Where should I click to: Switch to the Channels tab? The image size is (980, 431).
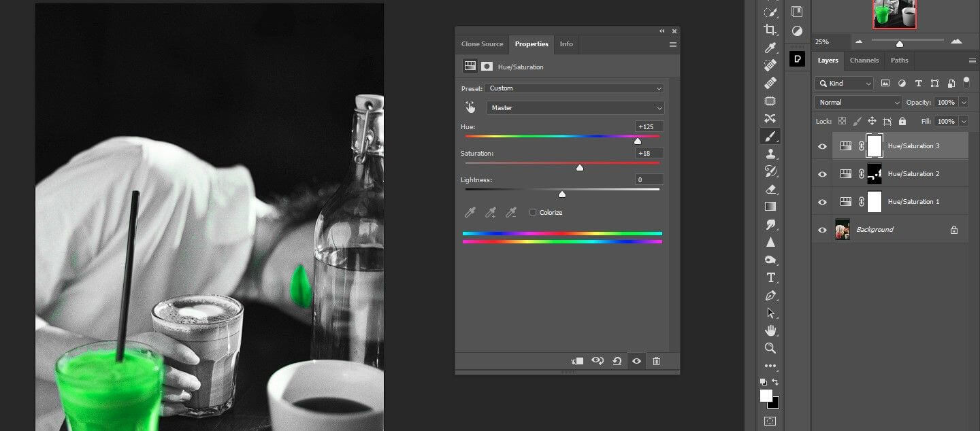[x=864, y=60]
